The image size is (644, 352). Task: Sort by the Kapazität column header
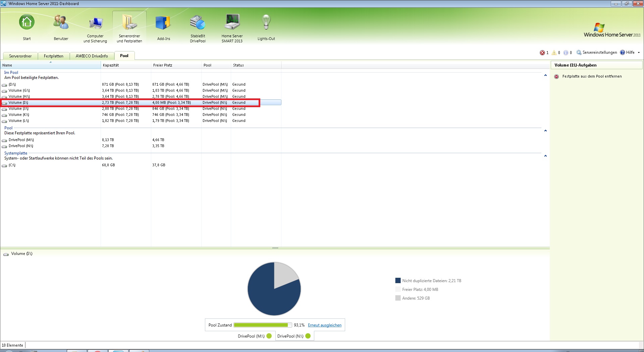pos(126,65)
